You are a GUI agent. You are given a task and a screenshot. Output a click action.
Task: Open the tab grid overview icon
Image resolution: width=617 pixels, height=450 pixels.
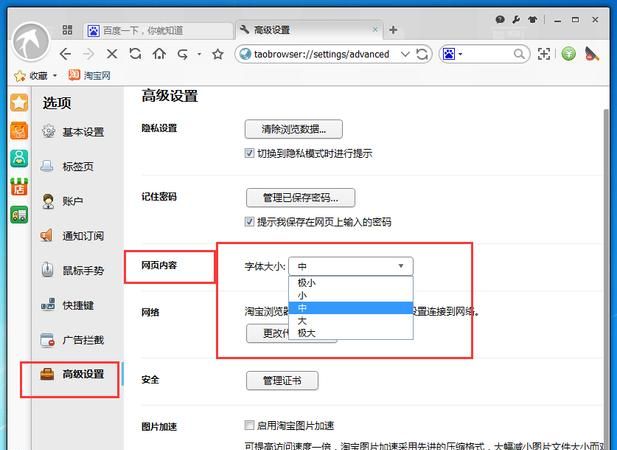tap(67, 30)
